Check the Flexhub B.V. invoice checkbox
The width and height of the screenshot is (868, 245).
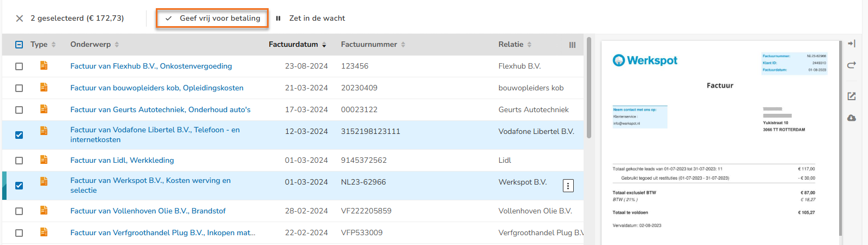[x=19, y=66]
